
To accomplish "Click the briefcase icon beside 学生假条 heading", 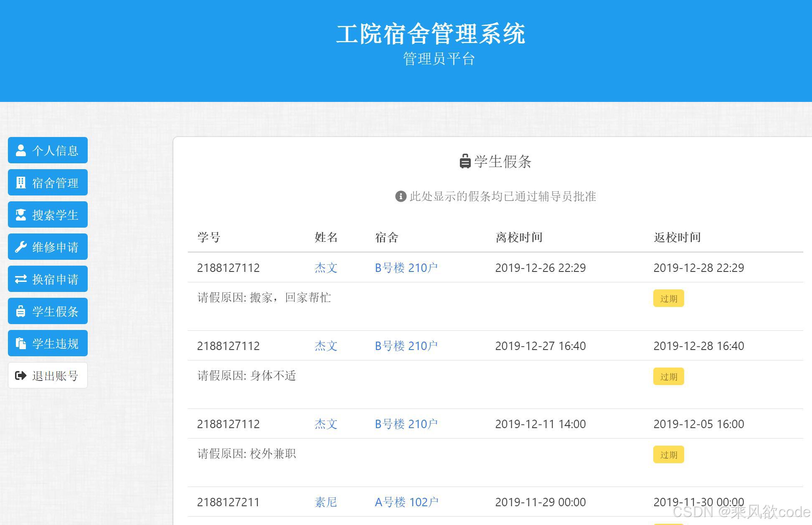I will [x=465, y=162].
